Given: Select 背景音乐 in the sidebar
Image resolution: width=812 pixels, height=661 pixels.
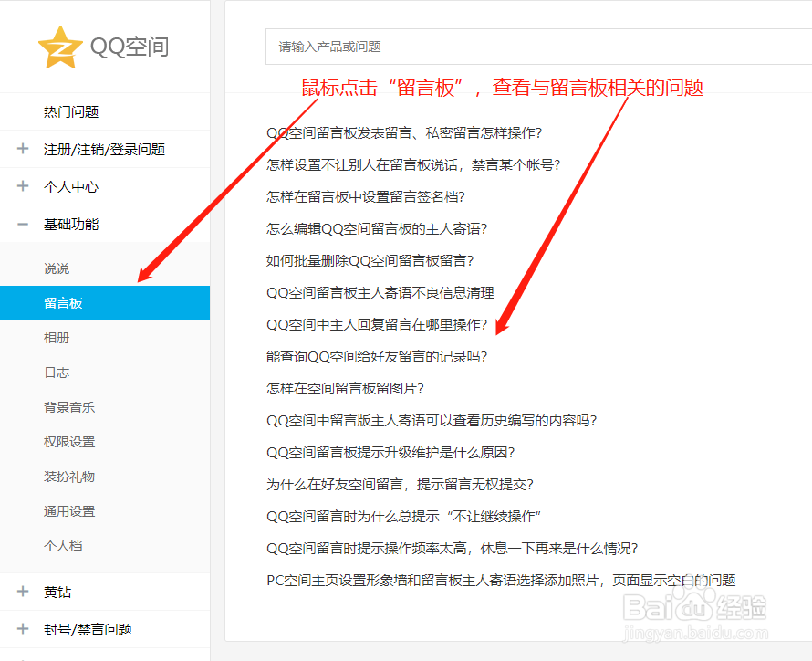Looking at the screenshot, I should point(69,407).
